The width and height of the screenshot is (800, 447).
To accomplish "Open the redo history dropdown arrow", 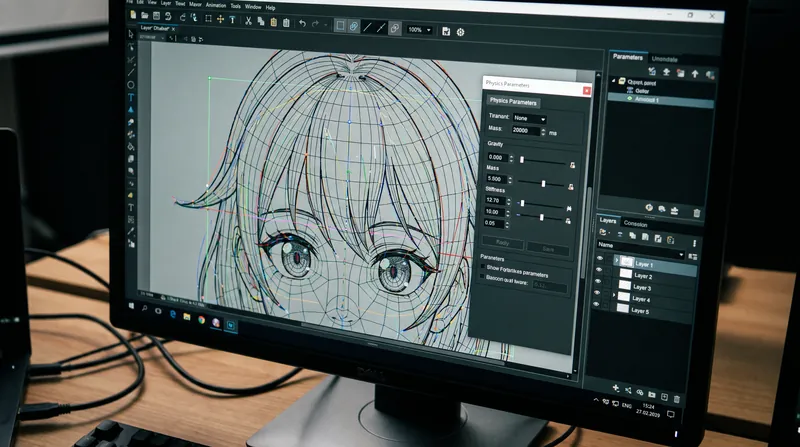I will click(x=325, y=25).
